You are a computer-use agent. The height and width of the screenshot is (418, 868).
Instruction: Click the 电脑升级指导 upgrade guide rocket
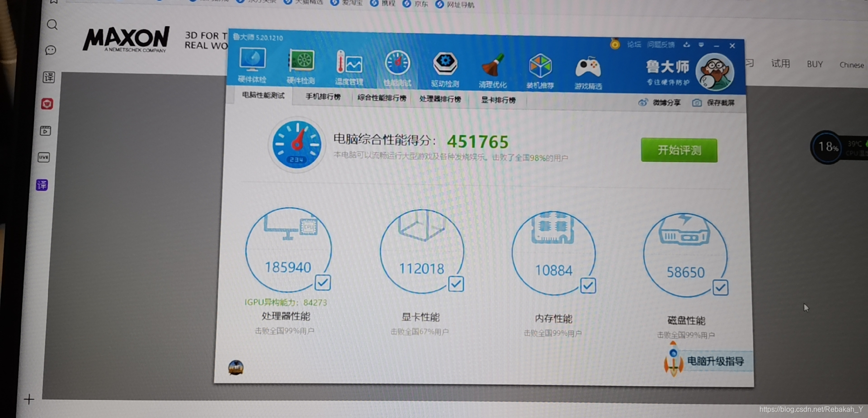(x=673, y=359)
